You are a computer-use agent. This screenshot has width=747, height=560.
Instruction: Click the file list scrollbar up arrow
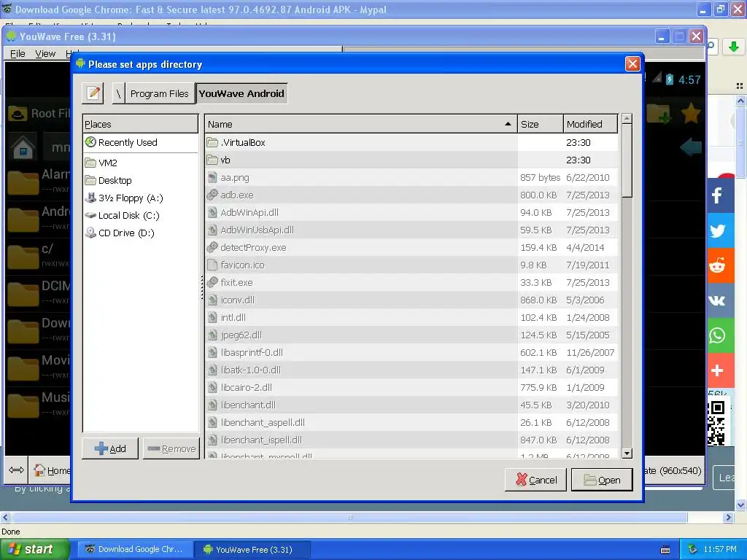pyautogui.click(x=627, y=119)
